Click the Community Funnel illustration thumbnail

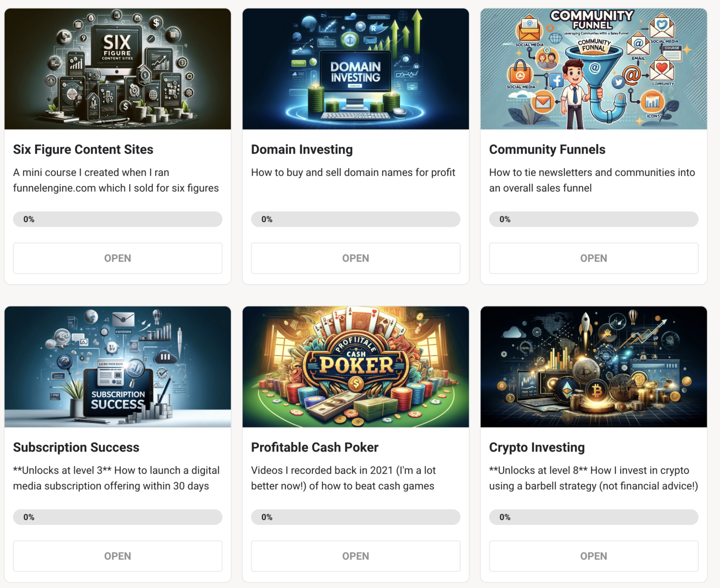tap(593, 69)
